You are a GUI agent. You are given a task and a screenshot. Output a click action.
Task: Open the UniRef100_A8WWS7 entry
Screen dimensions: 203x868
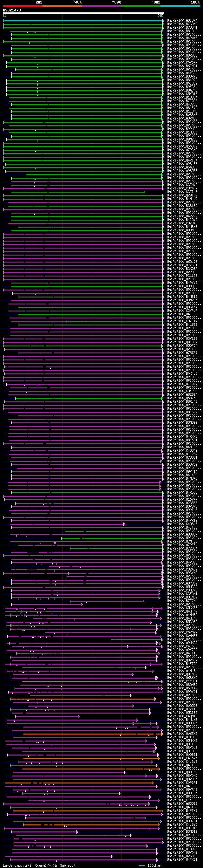pyautogui.click(x=182, y=535)
